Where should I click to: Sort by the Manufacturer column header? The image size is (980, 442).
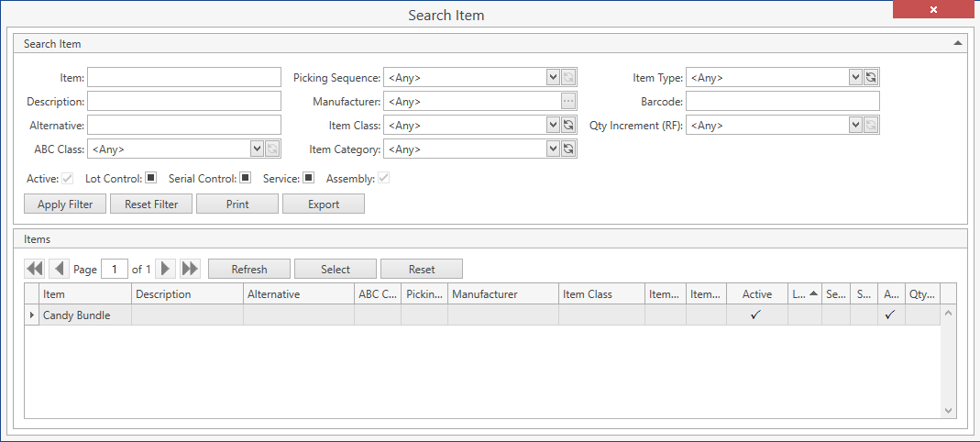[503, 293]
